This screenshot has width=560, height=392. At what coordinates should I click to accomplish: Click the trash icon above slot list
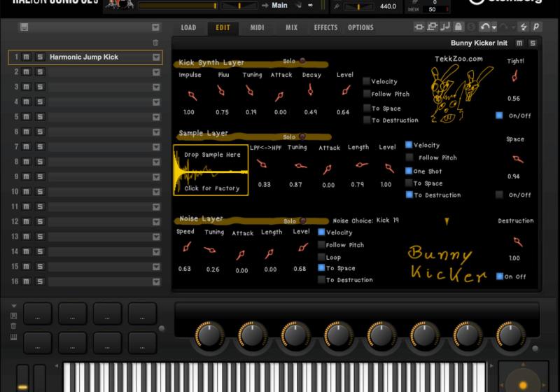click(155, 43)
